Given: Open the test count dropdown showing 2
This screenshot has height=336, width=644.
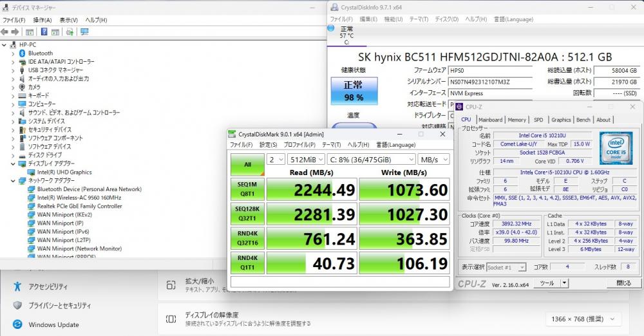Looking at the screenshot, I should point(276,159).
